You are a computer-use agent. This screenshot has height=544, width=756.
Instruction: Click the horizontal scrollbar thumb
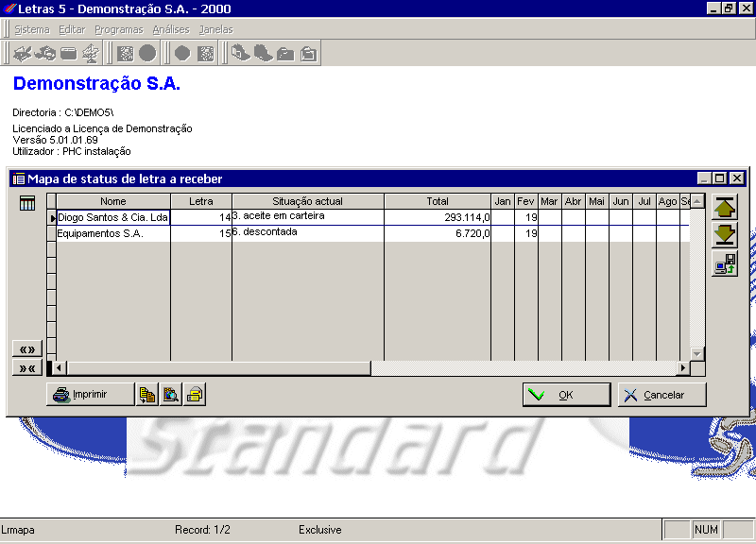[219, 368]
